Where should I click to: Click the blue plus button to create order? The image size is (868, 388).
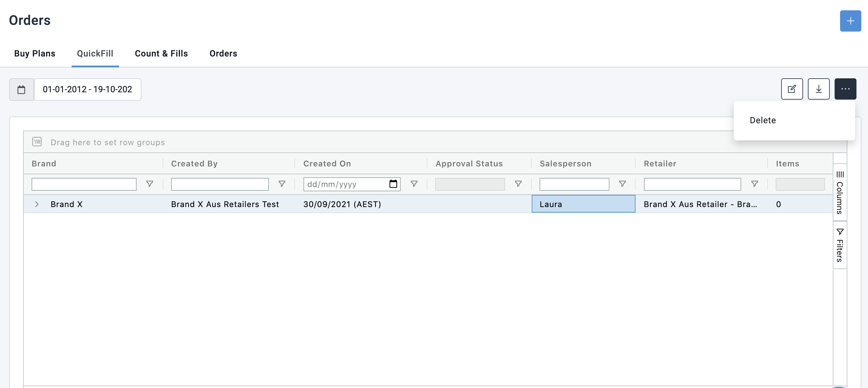(850, 21)
